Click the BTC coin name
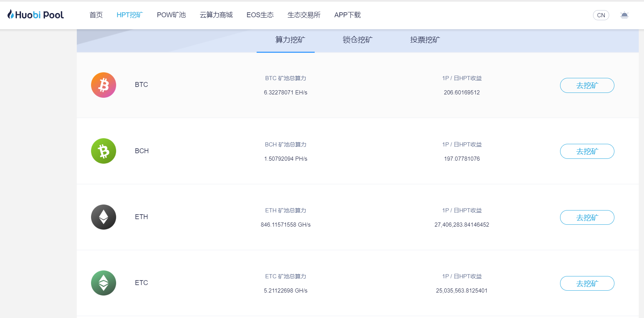644x318 pixels. pyautogui.click(x=141, y=85)
